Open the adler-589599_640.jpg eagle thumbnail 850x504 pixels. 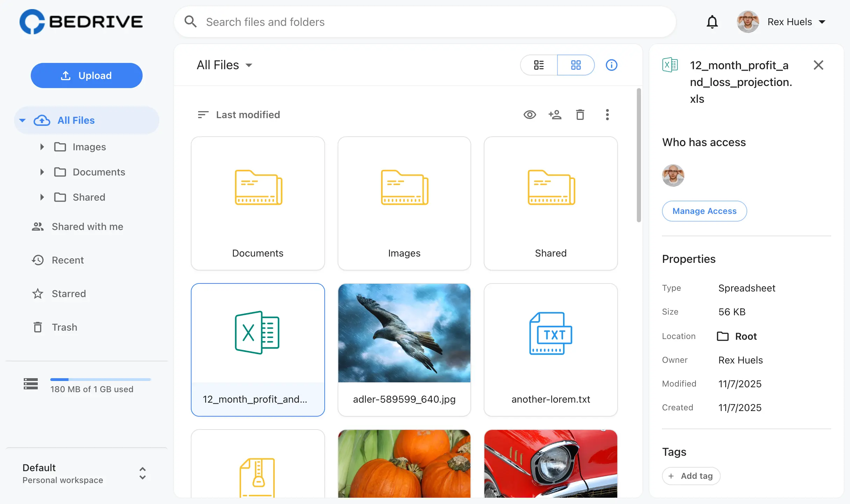click(x=404, y=333)
